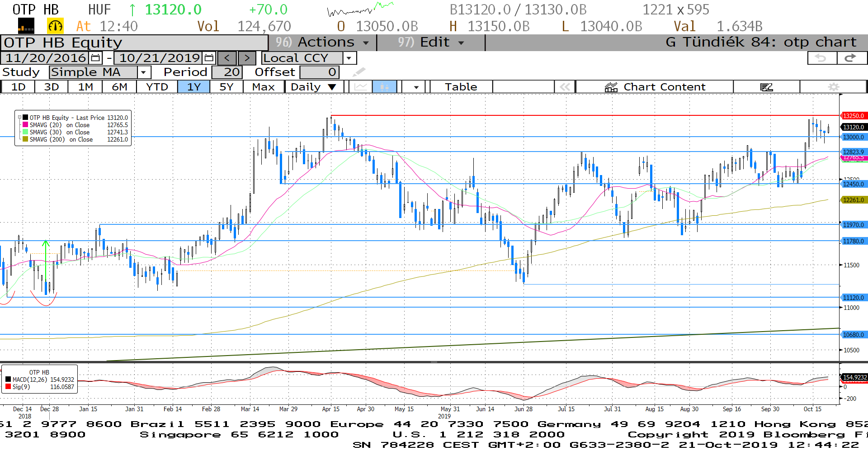The height and width of the screenshot is (470, 868).
Task: Click the 12450.0 support line label
Action: coord(854,184)
